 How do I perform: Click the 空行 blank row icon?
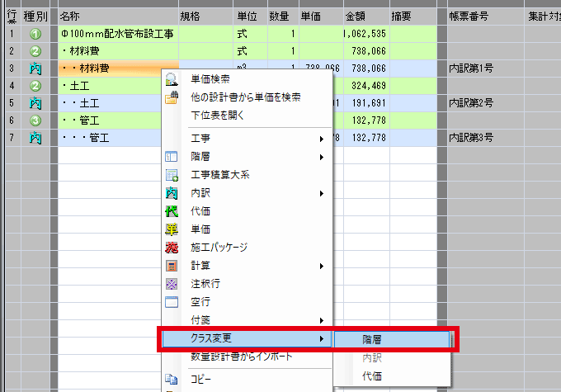point(172,302)
